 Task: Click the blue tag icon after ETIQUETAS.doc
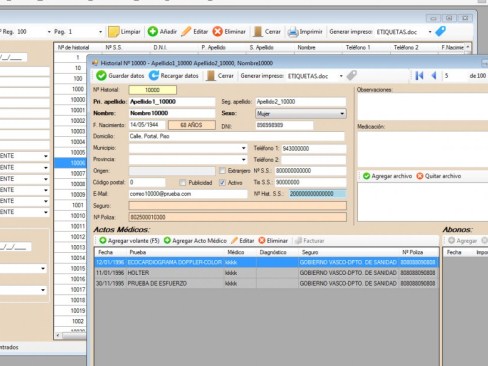[x=440, y=32]
